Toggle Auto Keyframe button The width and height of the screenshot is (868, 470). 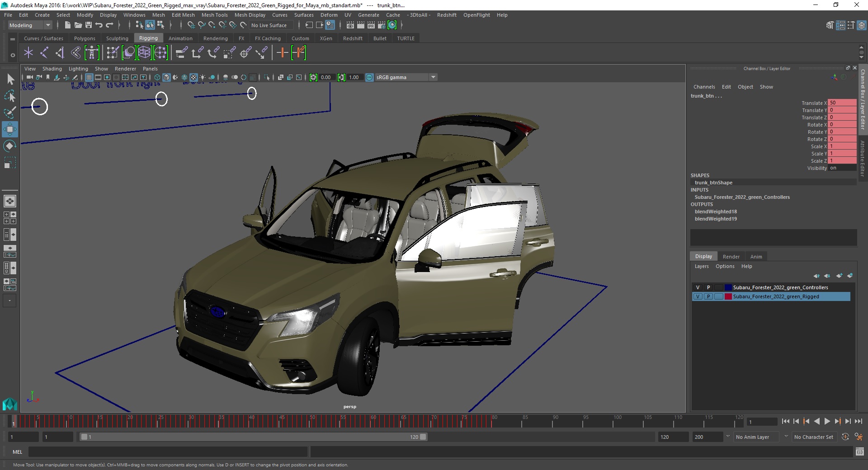click(x=845, y=437)
